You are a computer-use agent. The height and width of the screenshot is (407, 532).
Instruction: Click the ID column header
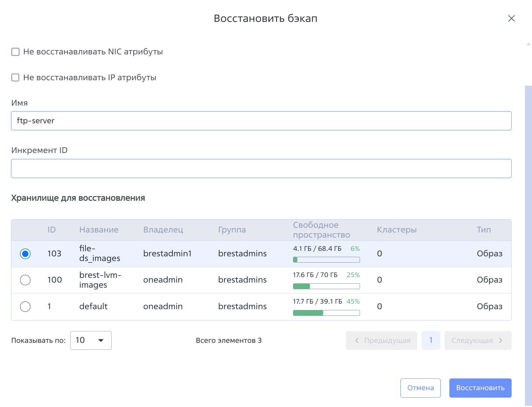51,230
